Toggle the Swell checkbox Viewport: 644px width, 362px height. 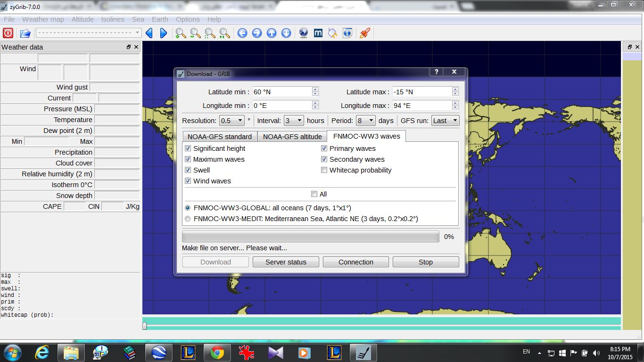[188, 170]
